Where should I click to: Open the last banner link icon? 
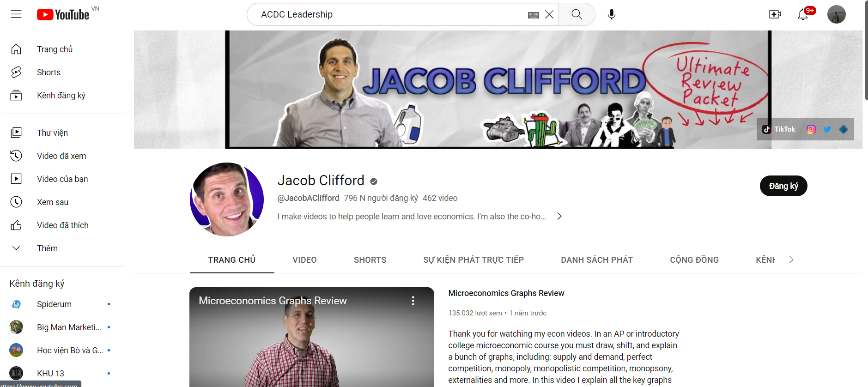(843, 129)
